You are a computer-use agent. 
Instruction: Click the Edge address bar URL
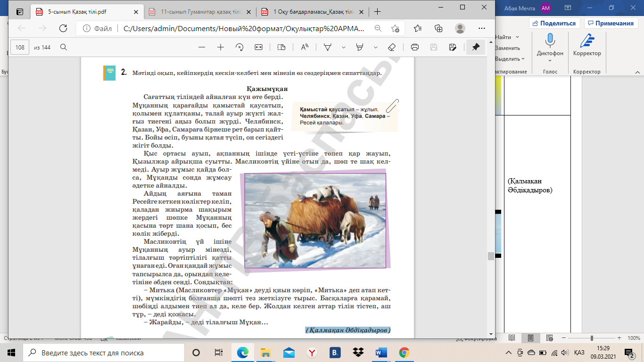(x=244, y=28)
